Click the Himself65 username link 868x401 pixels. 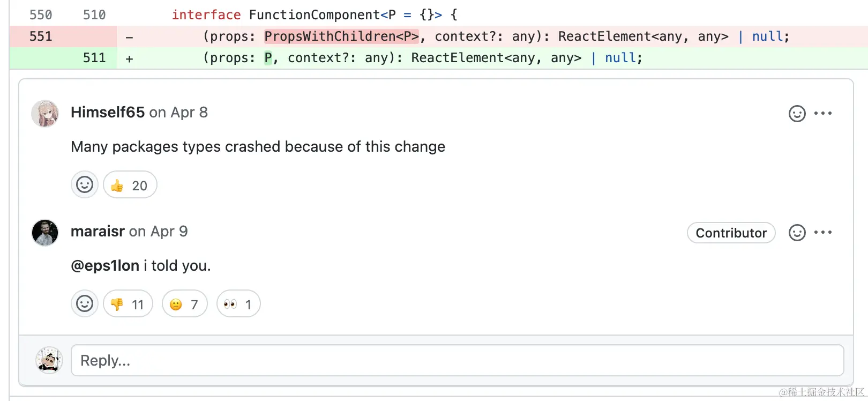[x=108, y=113]
